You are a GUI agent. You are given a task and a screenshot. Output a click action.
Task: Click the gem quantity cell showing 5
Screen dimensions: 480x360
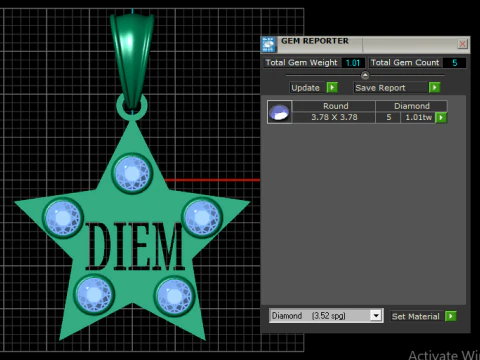pos(388,117)
